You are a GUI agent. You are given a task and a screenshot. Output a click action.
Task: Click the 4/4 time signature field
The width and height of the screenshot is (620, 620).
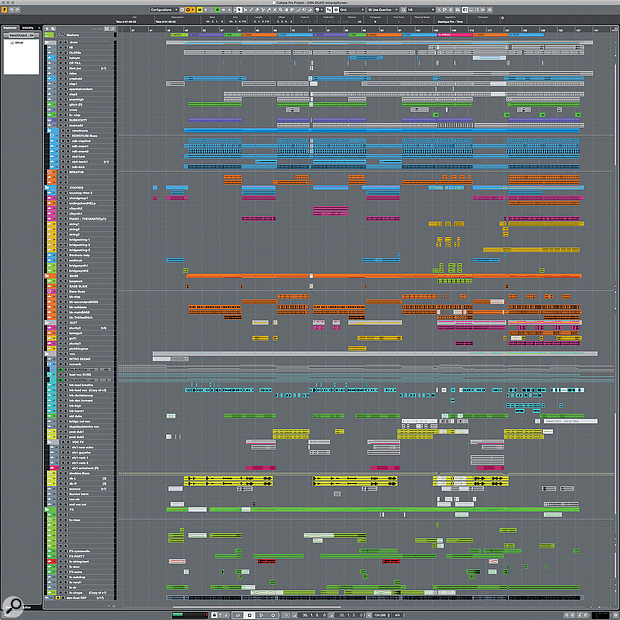(x=397, y=615)
